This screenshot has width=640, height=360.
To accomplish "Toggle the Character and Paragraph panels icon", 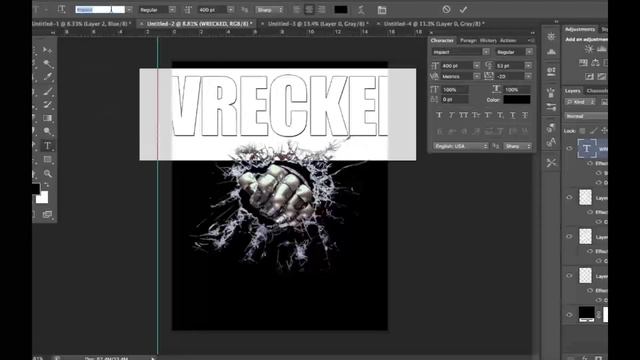I will [x=382, y=10].
